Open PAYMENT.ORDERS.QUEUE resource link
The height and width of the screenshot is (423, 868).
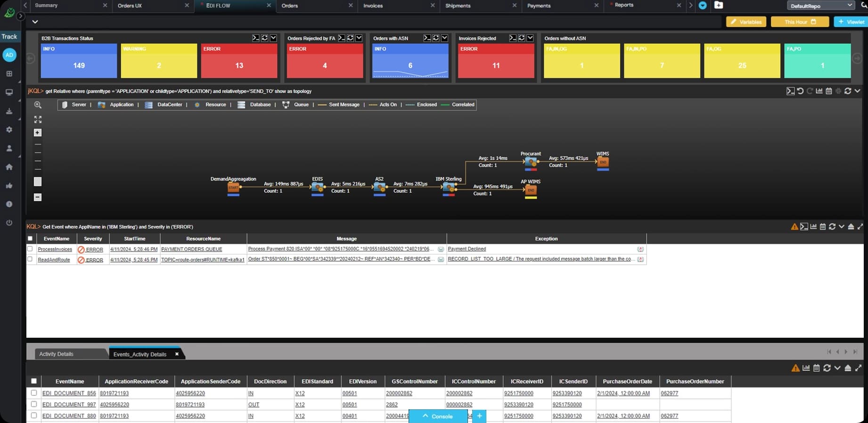[191, 249]
